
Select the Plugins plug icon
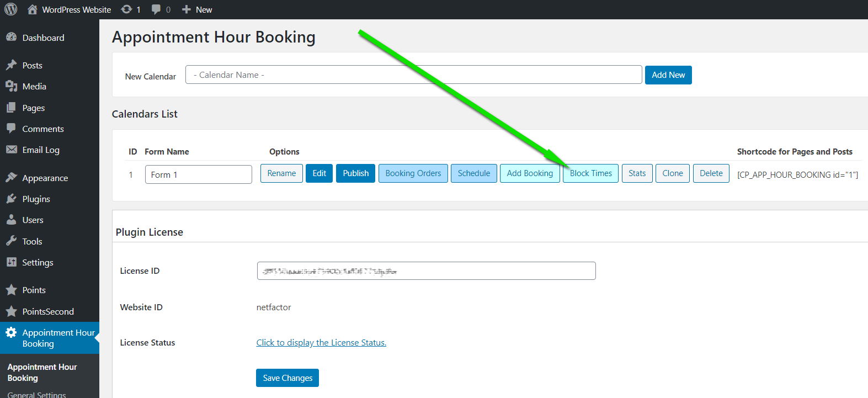(x=11, y=199)
